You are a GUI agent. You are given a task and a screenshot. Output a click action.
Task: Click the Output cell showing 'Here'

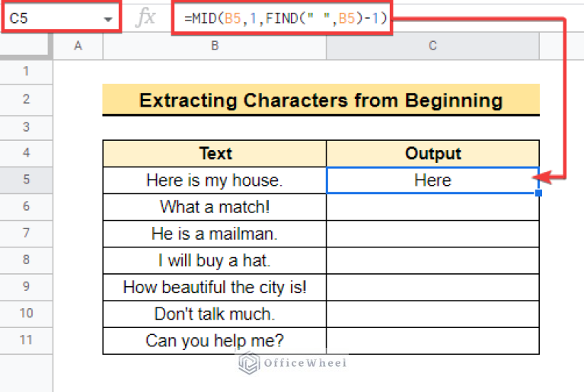432,180
